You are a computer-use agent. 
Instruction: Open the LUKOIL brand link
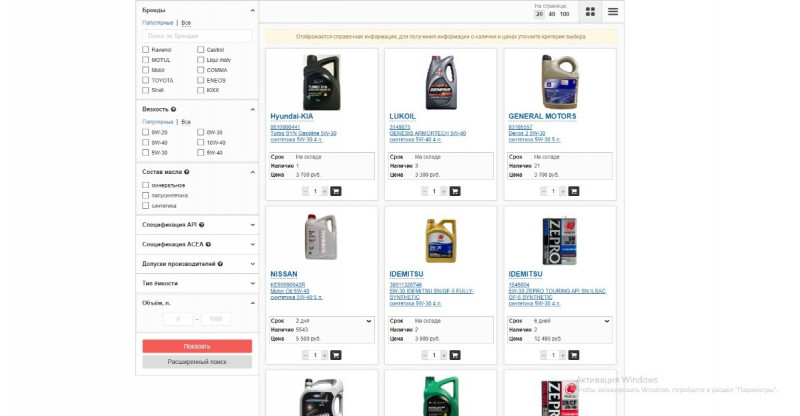[403, 116]
